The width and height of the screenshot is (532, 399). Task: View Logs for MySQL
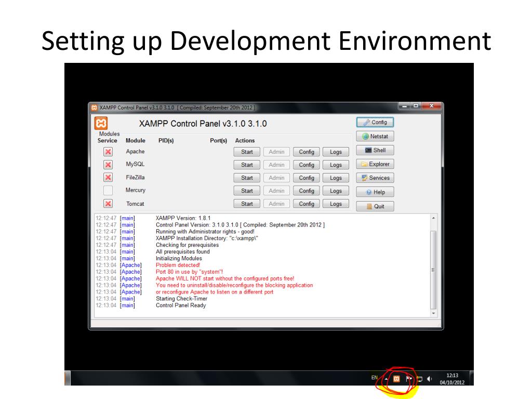(x=336, y=165)
